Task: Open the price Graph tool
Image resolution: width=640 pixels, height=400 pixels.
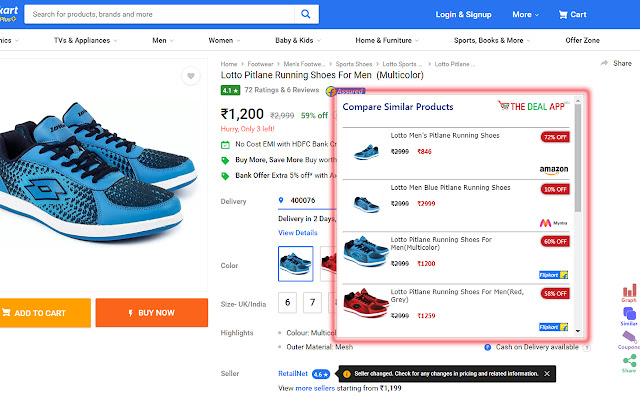Action: pyautogui.click(x=629, y=291)
